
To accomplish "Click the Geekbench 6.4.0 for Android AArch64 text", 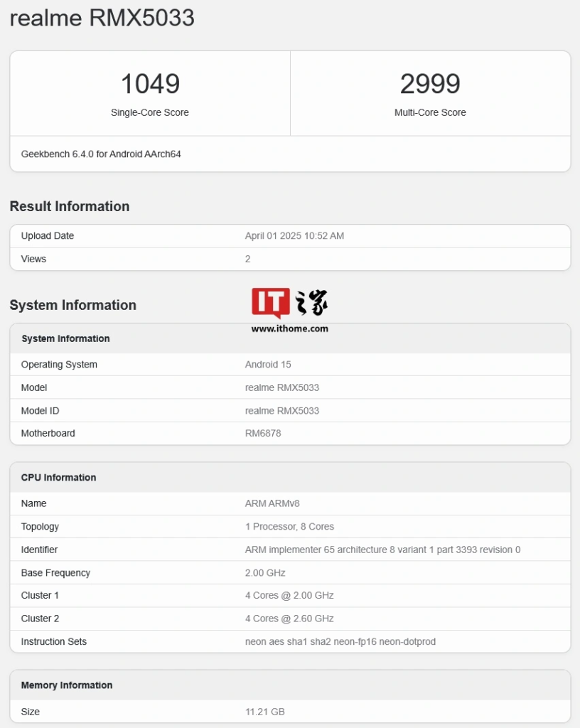I will [101, 154].
